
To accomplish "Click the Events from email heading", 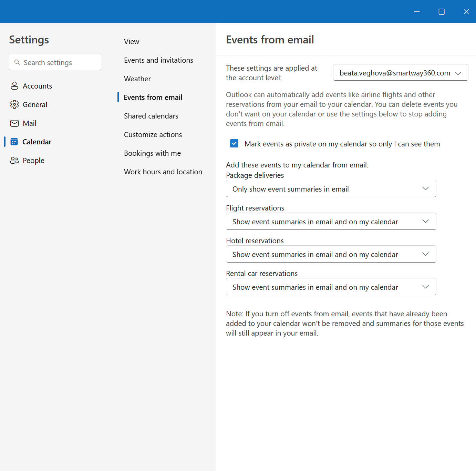I will coord(270,40).
